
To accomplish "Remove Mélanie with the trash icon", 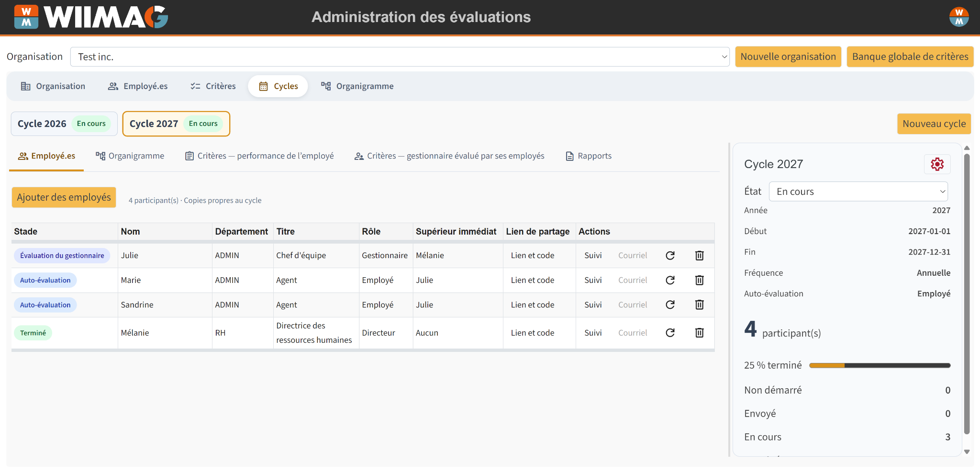I will tap(699, 333).
